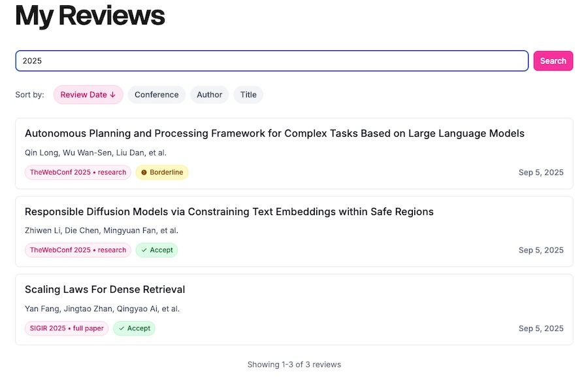Image resolution: width=588 pixels, height=378 pixels.
Task: Toggle Review Date sort order
Action: [x=88, y=95]
